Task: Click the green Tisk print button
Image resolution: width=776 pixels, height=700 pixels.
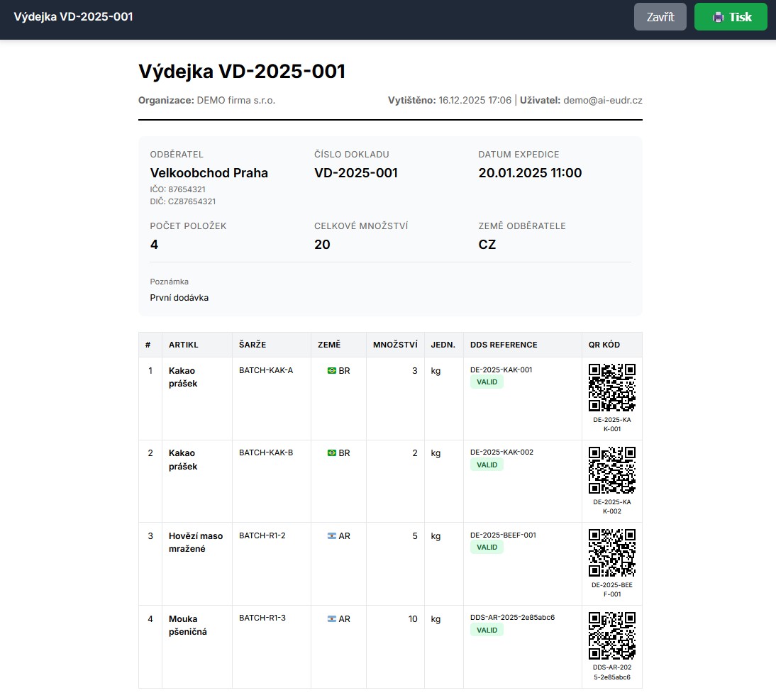Action: tap(731, 17)
